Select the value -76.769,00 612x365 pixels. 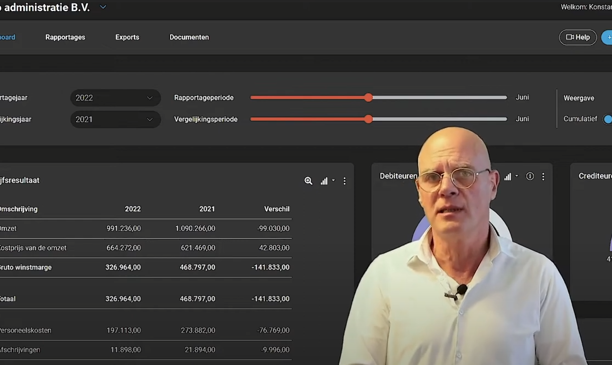pyautogui.click(x=273, y=330)
